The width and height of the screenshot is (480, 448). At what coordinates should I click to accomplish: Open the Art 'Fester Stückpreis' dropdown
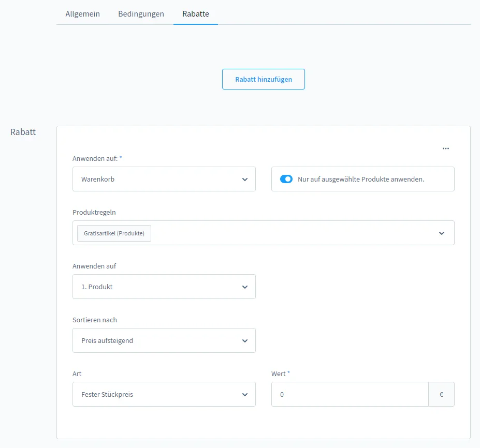coord(164,395)
